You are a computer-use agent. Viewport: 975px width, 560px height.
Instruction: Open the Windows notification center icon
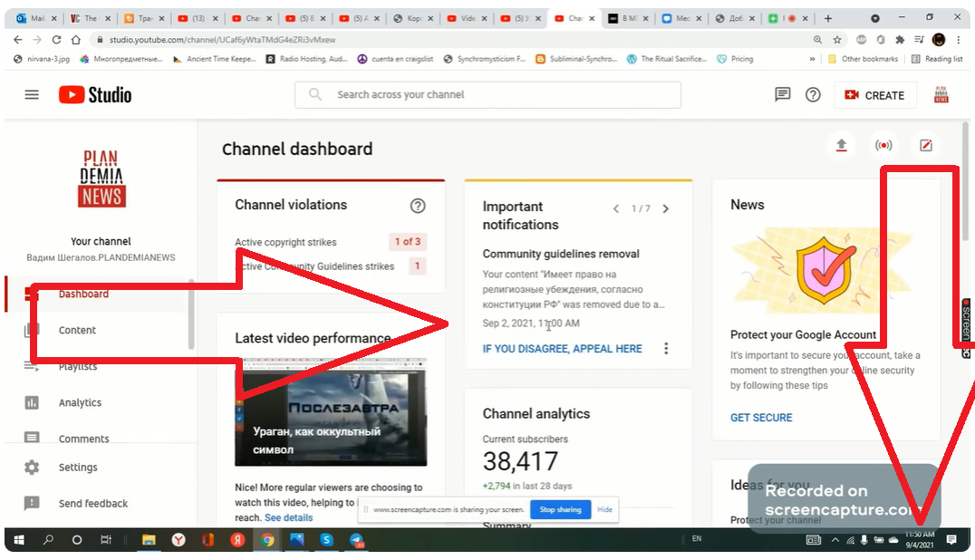tap(951, 539)
